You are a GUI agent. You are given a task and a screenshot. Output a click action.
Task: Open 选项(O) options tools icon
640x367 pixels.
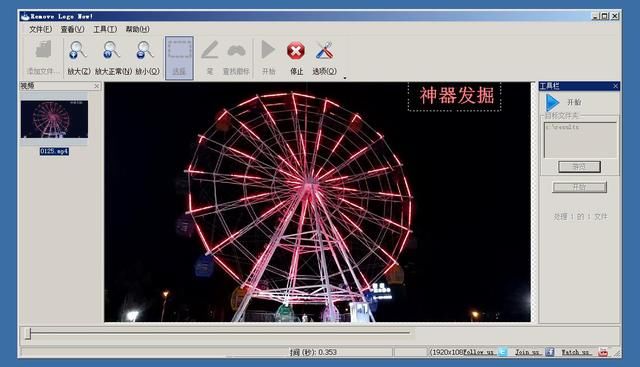pyautogui.click(x=324, y=51)
